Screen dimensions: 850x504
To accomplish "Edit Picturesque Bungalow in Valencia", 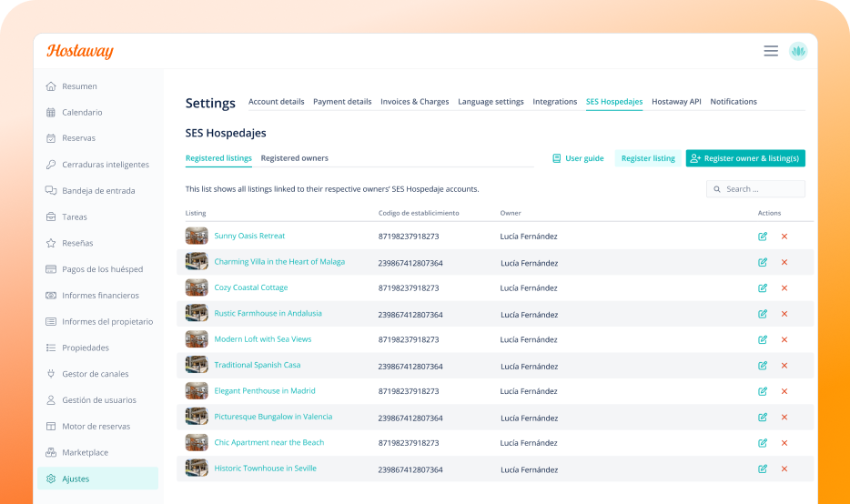I will click(x=763, y=418).
